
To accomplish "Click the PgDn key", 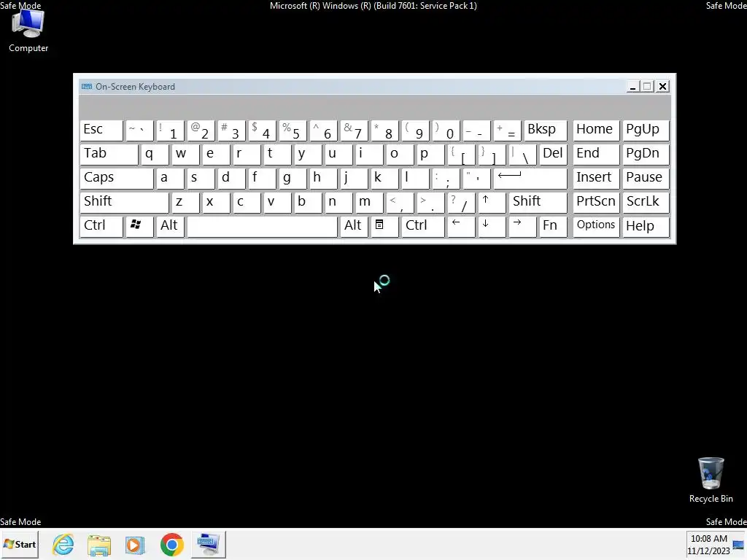I will pyautogui.click(x=646, y=155).
